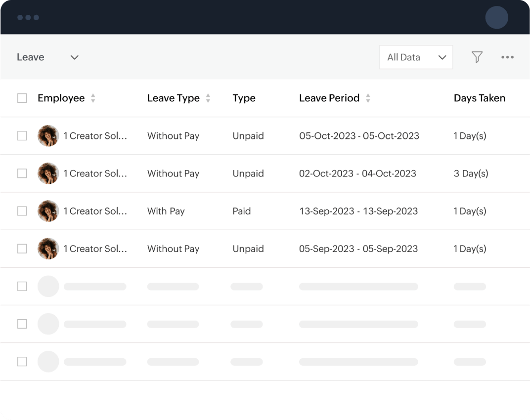Click the user profile circle in header
This screenshot has height=420, width=530.
point(496,18)
